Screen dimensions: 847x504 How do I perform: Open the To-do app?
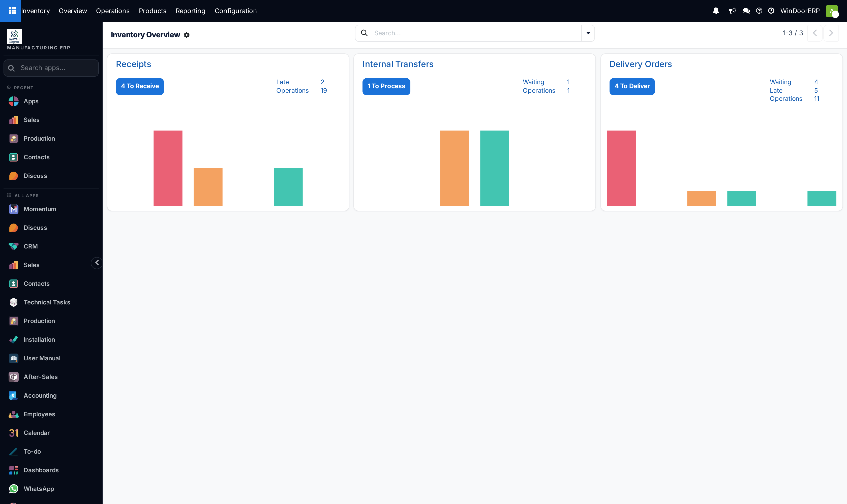coord(51,452)
